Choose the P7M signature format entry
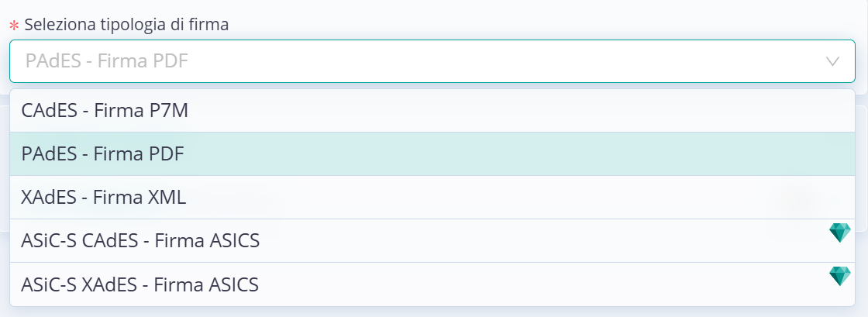Viewport: 868px width, 317px height. [x=432, y=111]
